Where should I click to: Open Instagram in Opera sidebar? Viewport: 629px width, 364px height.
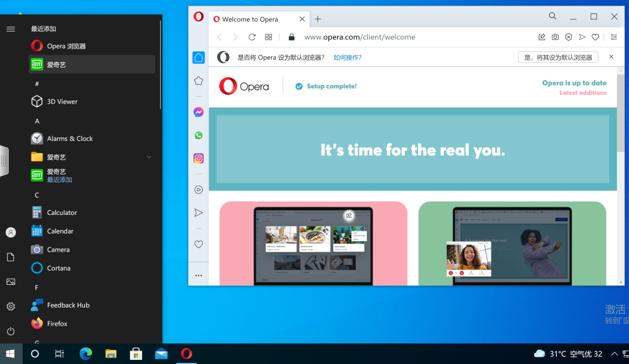[x=199, y=158]
